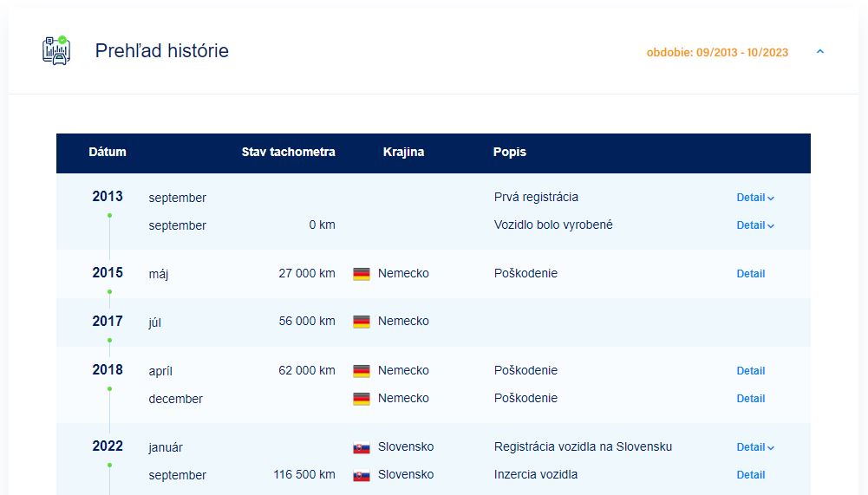Select the 2022 year label
The image size is (868, 495).
coord(108,446)
